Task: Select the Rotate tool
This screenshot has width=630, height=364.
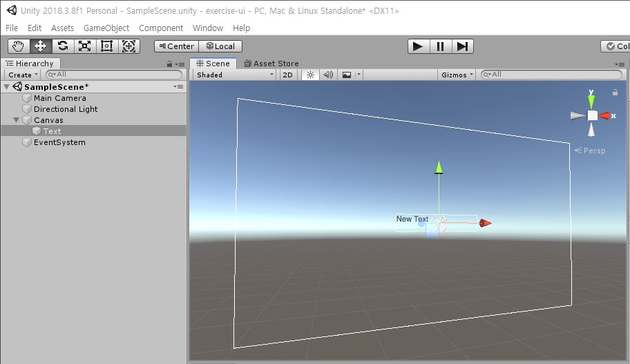Action: 63,46
